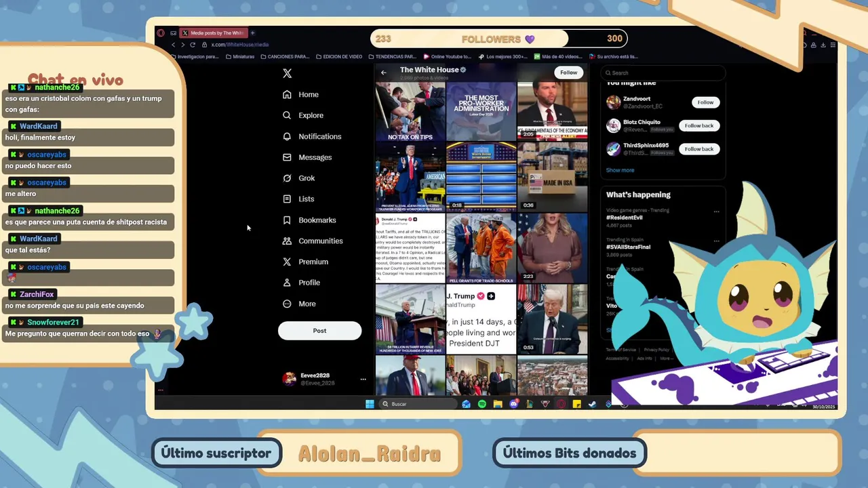Follow Zandvoort

pyautogui.click(x=705, y=102)
